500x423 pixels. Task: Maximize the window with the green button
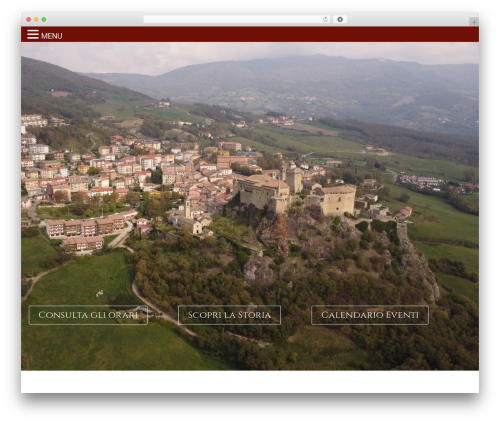point(44,19)
